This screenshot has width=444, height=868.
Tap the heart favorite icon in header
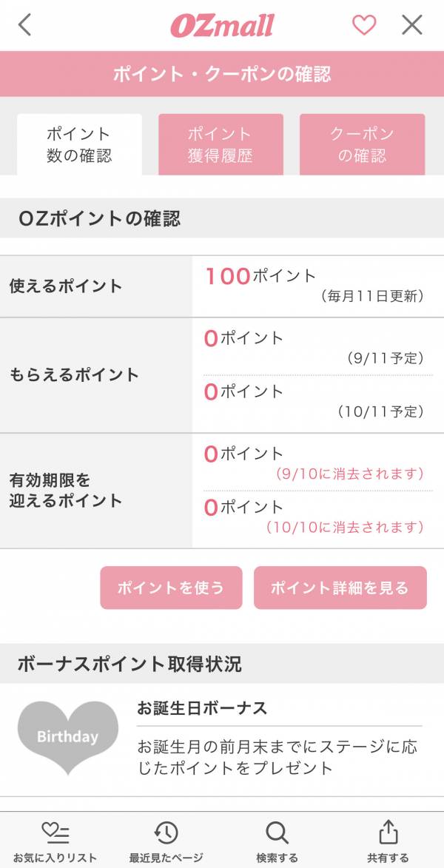click(363, 25)
